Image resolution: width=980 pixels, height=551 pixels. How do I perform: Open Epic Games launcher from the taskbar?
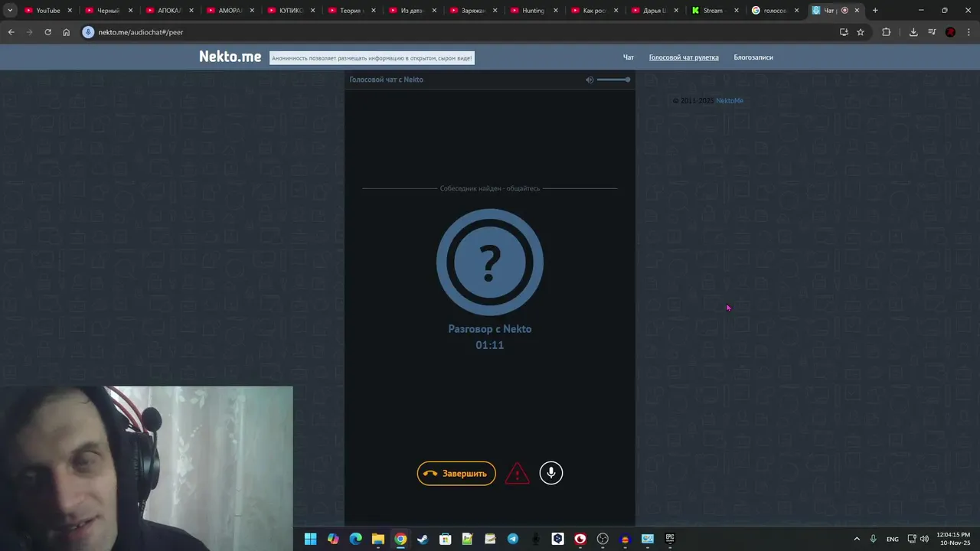(670, 539)
